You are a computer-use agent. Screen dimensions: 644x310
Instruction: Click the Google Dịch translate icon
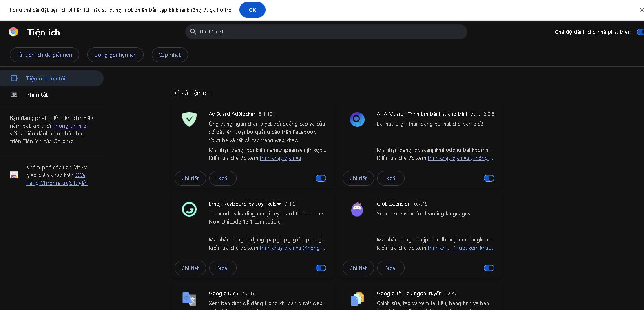[189, 299]
